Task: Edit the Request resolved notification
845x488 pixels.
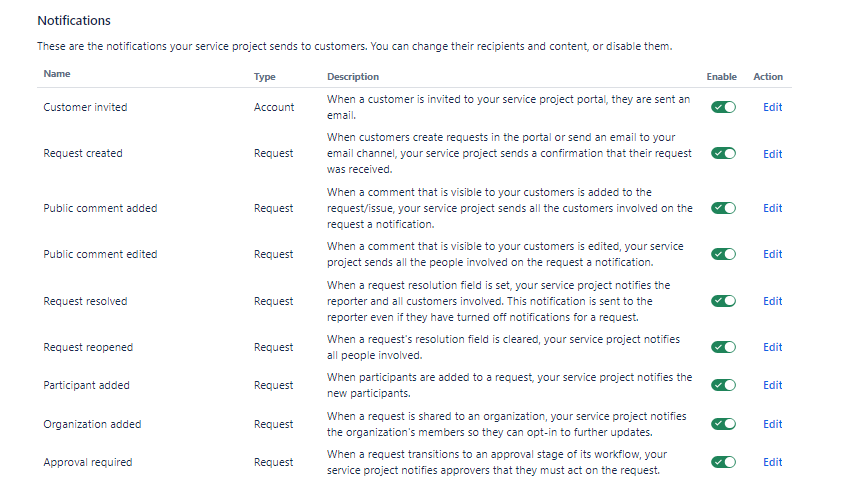Action: 772,301
